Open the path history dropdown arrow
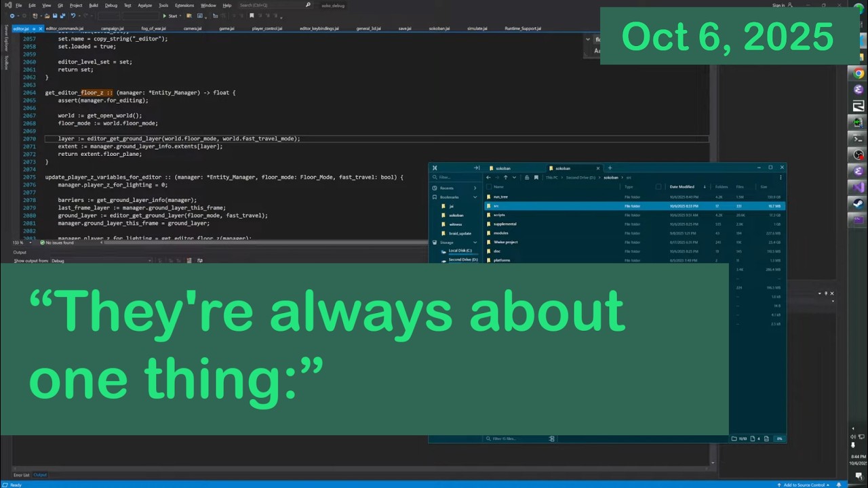The width and height of the screenshot is (868, 488). point(514,178)
